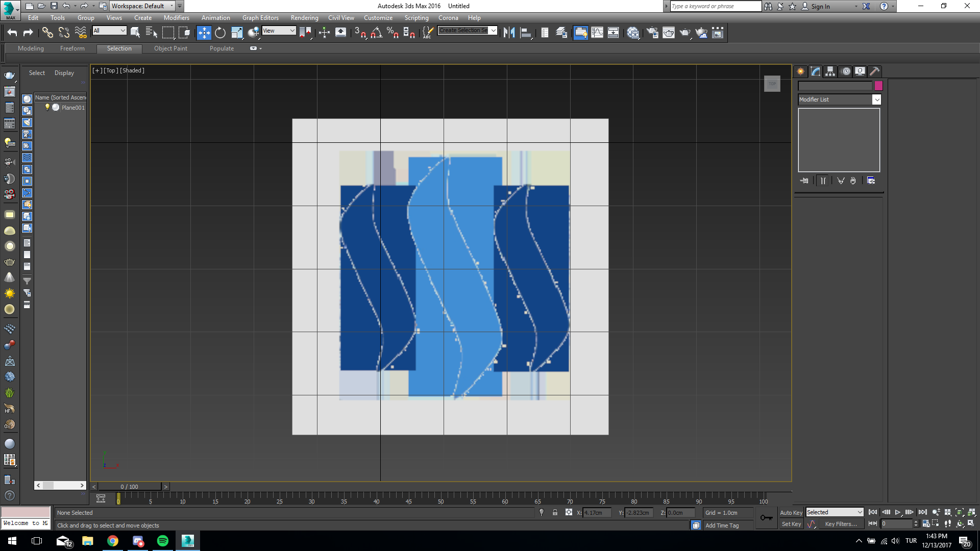Toggle Set Key mode
980x551 pixels.
click(791, 524)
